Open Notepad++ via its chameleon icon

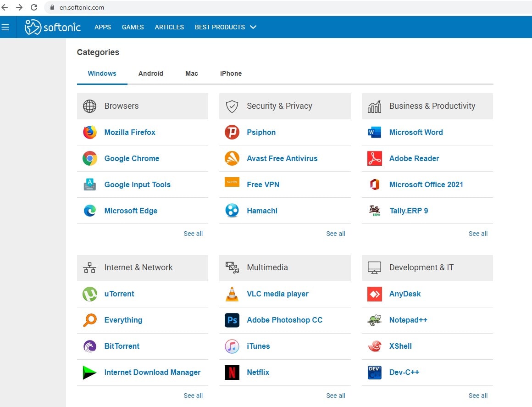(374, 320)
